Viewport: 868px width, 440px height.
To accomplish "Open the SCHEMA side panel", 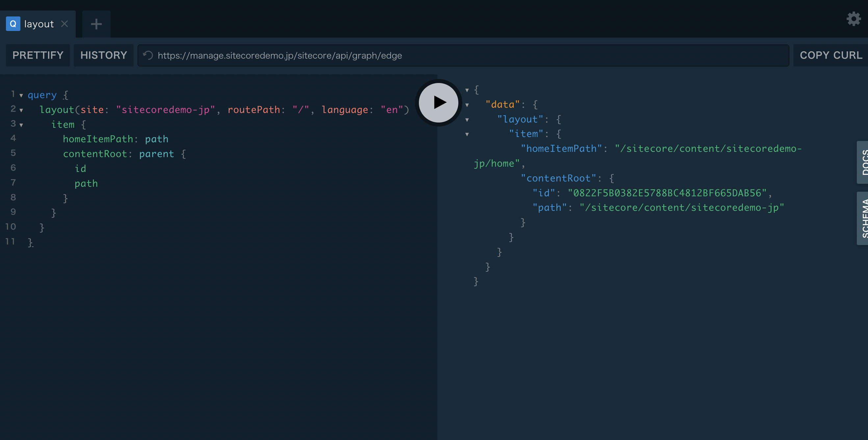I will click(863, 218).
